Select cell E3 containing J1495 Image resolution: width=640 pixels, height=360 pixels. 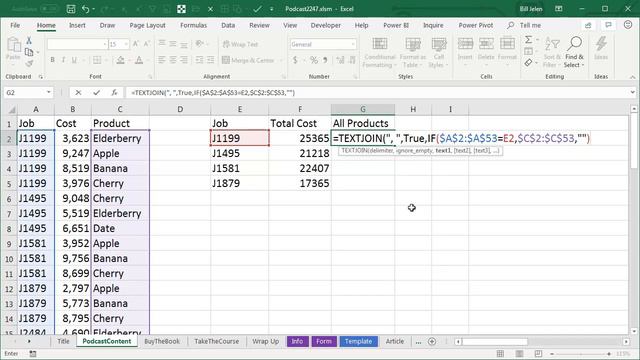pos(240,153)
